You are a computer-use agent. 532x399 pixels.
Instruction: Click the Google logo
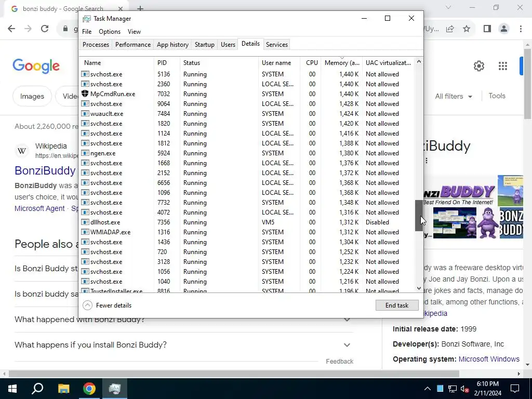[36, 66]
